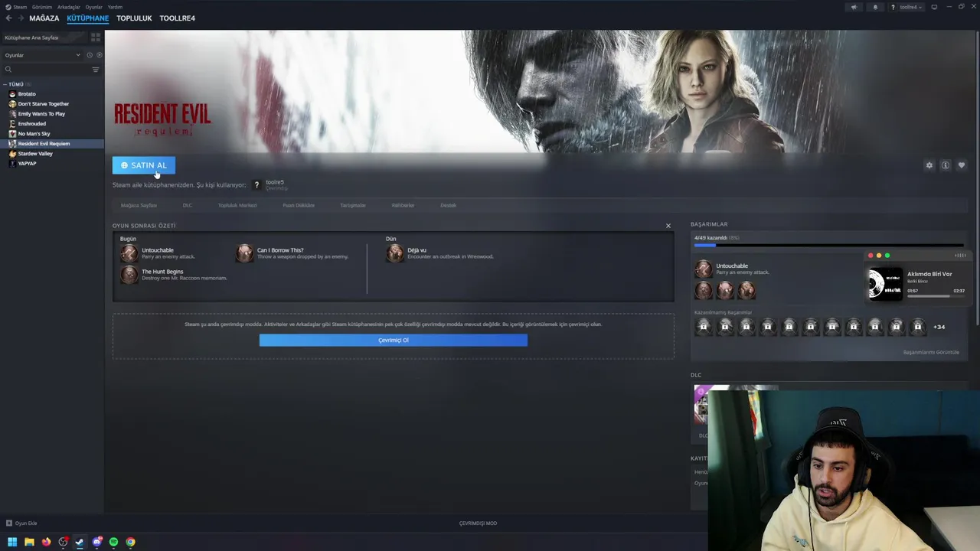Open Puan Dükkânı link
The width and height of the screenshot is (980, 551).
[299, 205]
